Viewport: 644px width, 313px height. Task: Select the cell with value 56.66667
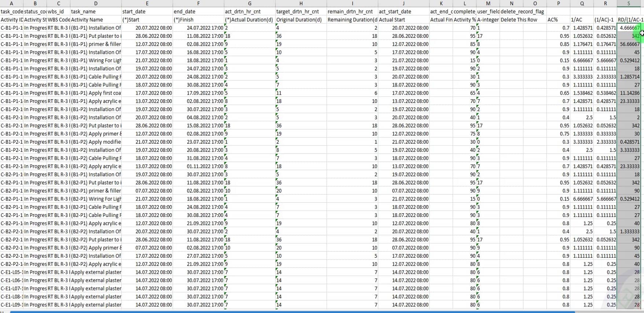(629, 44)
